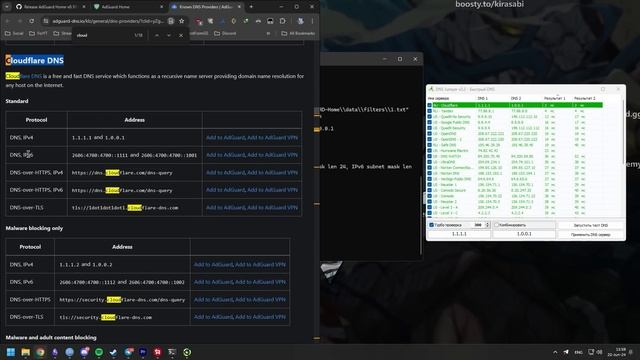Enable the Комбинировать checkbox

click(497, 225)
